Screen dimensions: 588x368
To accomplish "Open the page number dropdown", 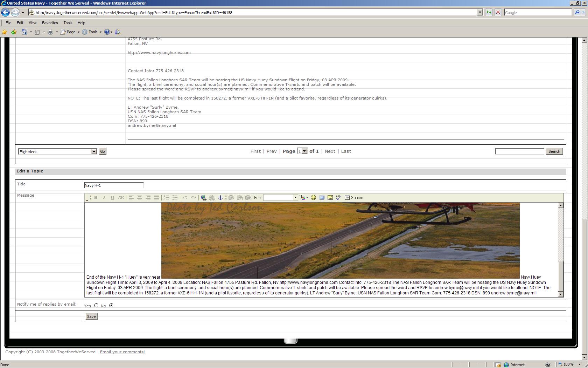I will 304,151.
